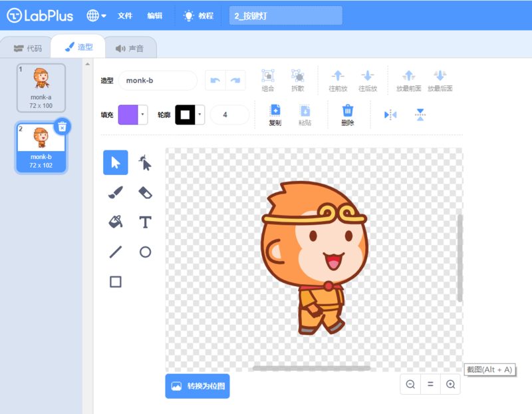Switch to the 声音 tab
This screenshot has height=414, width=532.
[x=130, y=48]
